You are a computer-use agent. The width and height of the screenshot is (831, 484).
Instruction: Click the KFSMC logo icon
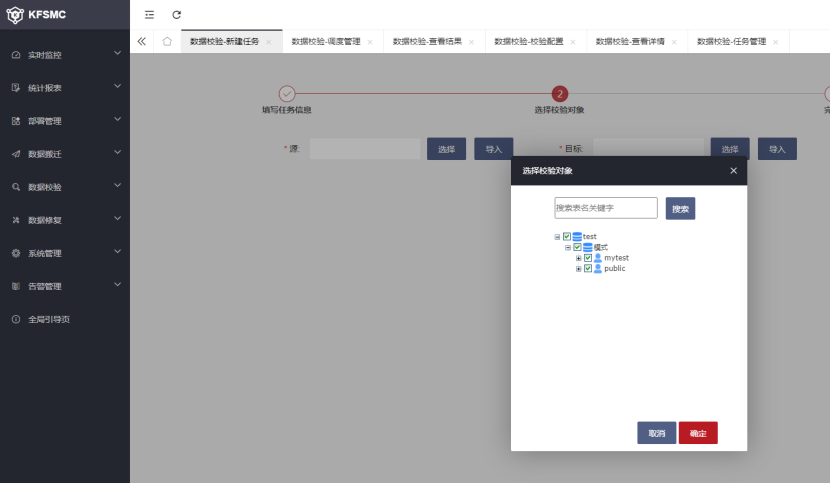[x=15, y=15]
